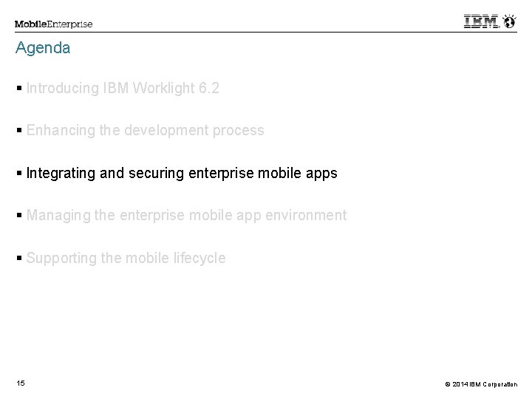Click 'Integrating and securing enterprise mobile apps'
Image resolution: width=532 pixels, height=399 pixels.
[x=182, y=174]
